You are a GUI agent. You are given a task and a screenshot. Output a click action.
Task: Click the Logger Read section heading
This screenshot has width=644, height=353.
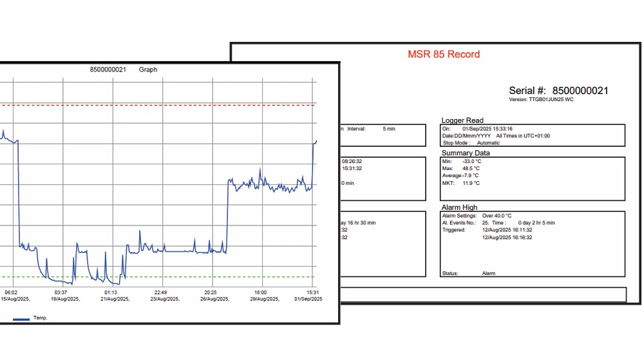(462, 120)
